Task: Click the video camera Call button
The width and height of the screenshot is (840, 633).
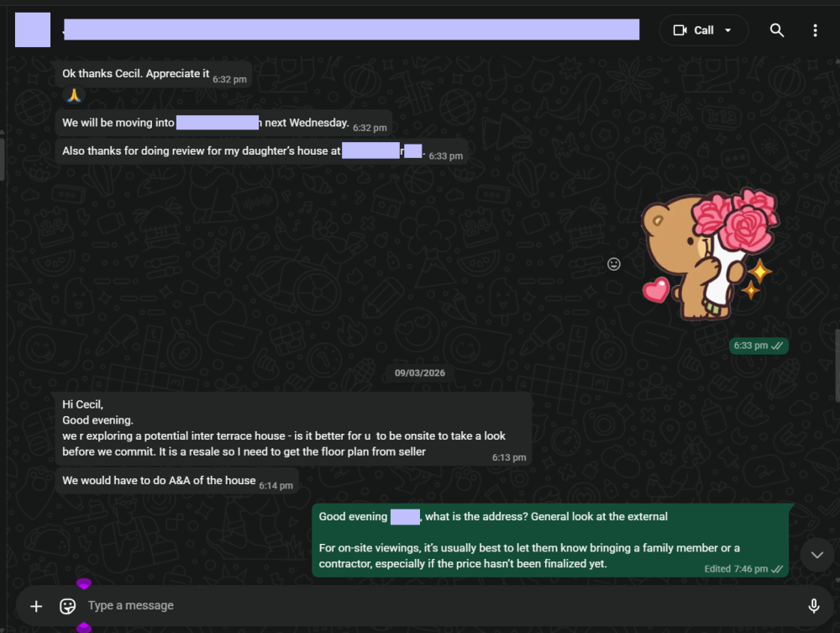Action: point(694,30)
